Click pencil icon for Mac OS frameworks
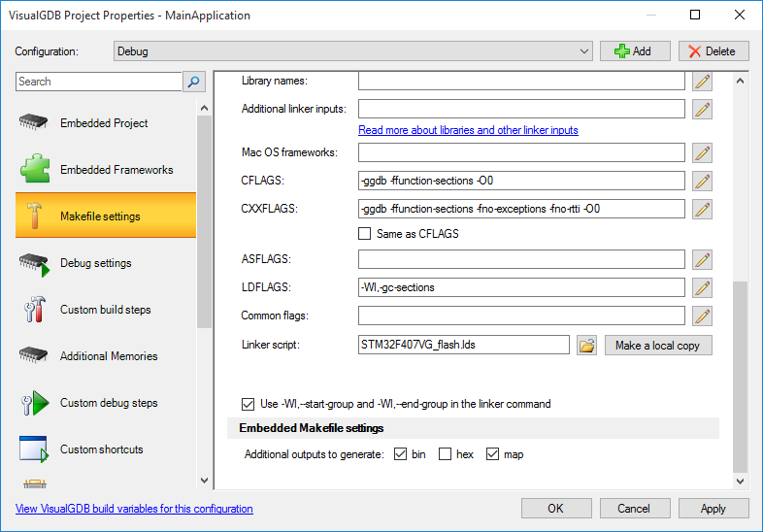 coord(702,152)
